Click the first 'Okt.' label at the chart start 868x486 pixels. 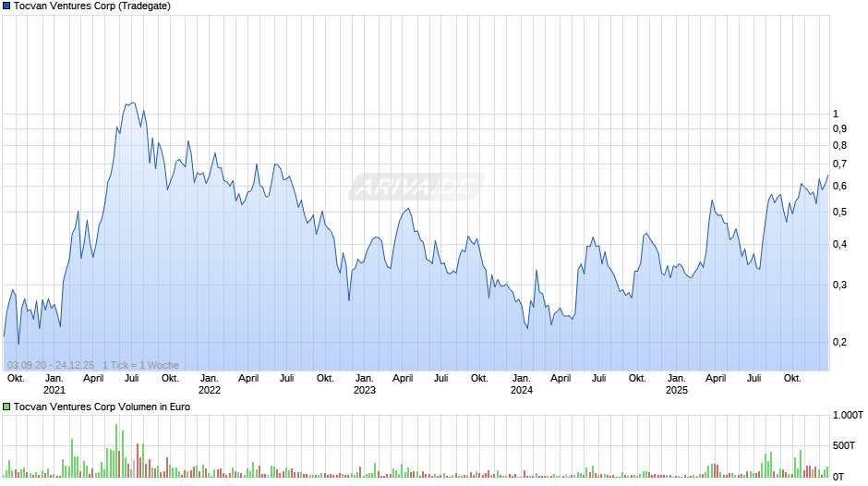(x=16, y=379)
